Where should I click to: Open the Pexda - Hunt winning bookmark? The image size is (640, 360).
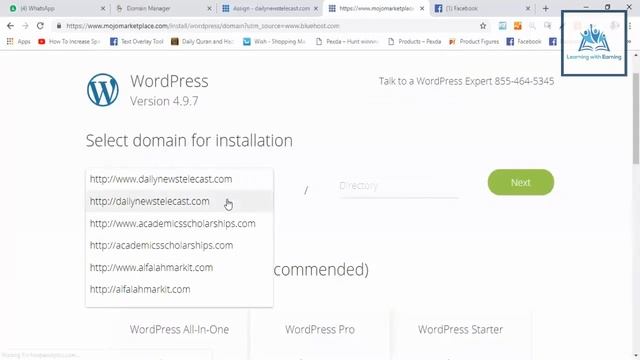point(347,41)
